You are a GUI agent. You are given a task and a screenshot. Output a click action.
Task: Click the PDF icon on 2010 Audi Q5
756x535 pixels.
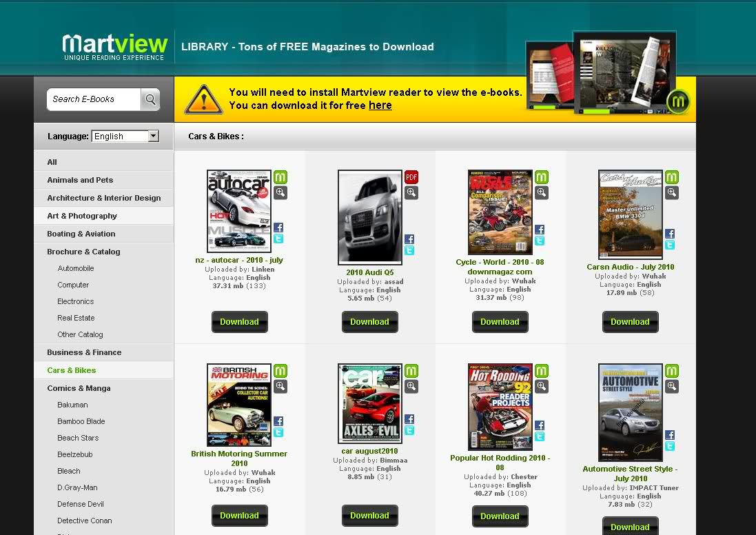(x=411, y=177)
